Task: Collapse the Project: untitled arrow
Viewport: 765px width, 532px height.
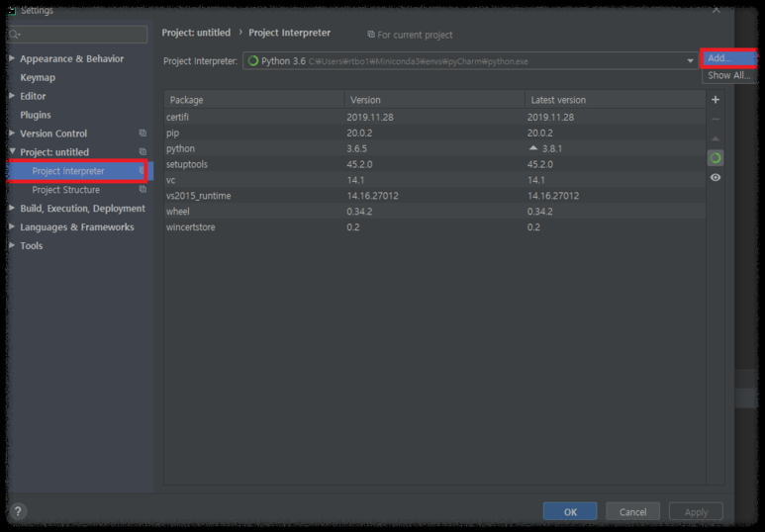Action: (x=12, y=151)
